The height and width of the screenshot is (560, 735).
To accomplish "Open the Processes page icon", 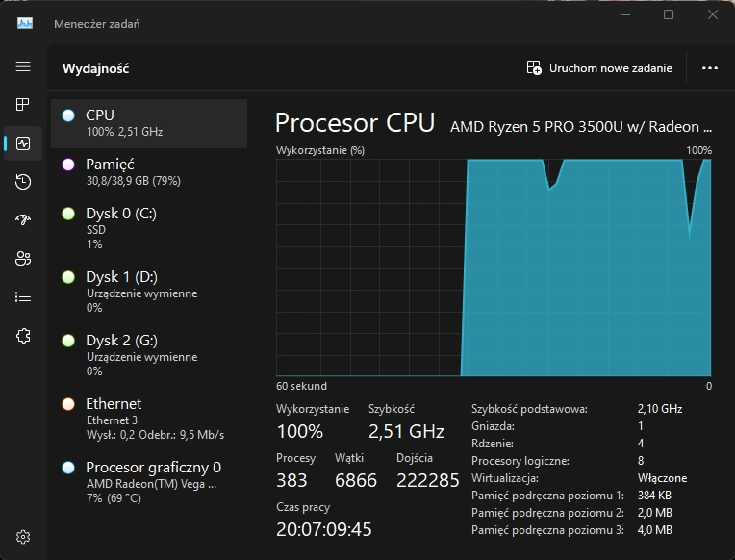I will 23,104.
